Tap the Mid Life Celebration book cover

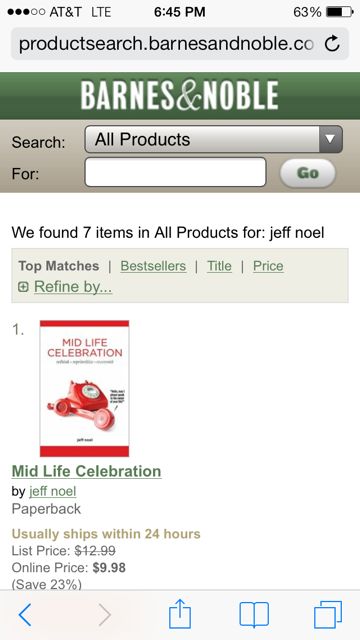pos(84,388)
